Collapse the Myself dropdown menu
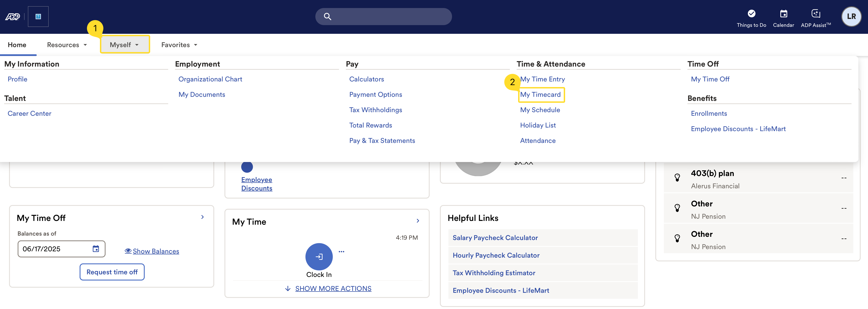 124,45
